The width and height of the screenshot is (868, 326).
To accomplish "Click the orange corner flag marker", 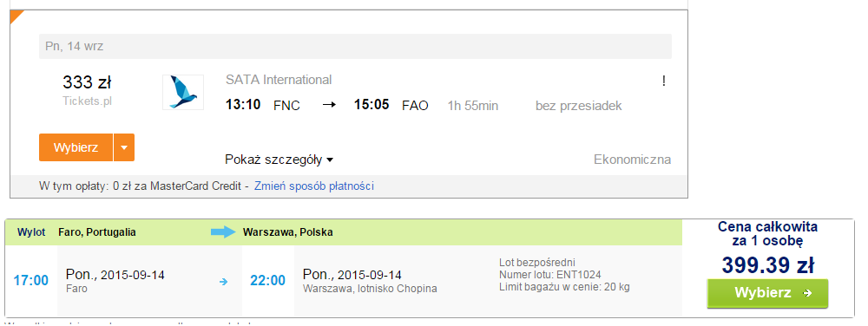I will (16, 16).
